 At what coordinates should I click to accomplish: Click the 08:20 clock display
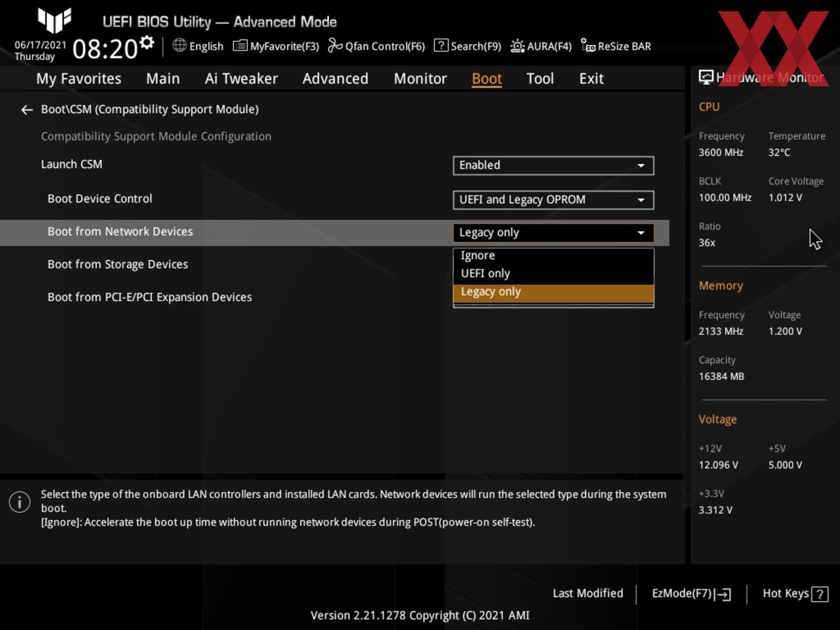[x=104, y=49]
